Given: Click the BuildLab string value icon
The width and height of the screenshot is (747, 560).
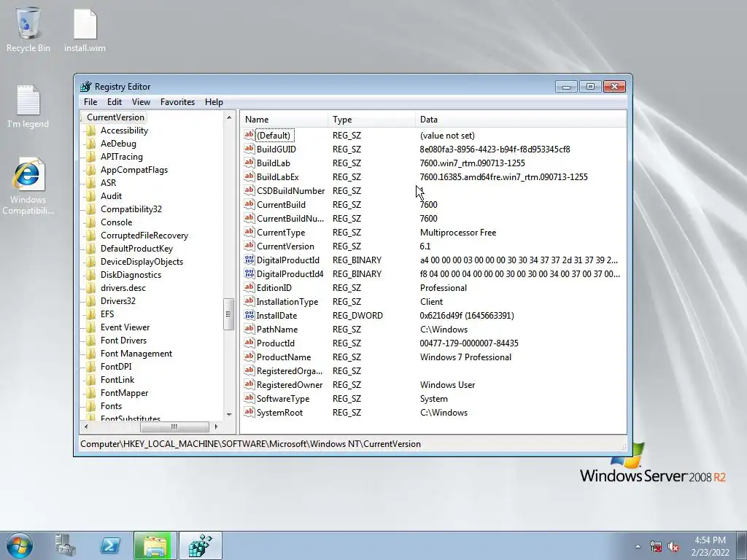Looking at the screenshot, I should 249,163.
